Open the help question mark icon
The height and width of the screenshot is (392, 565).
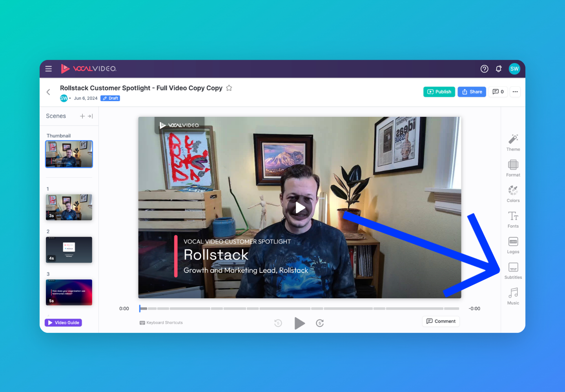(485, 69)
